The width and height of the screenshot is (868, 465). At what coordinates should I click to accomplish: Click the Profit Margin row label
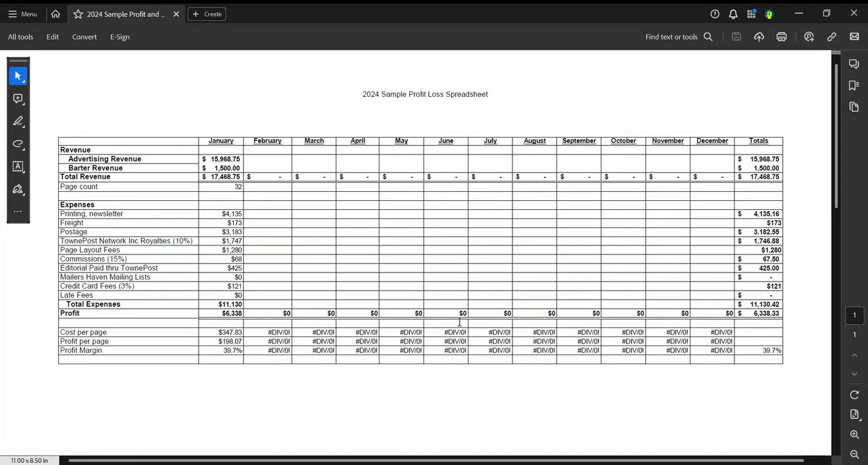click(81, 351)
